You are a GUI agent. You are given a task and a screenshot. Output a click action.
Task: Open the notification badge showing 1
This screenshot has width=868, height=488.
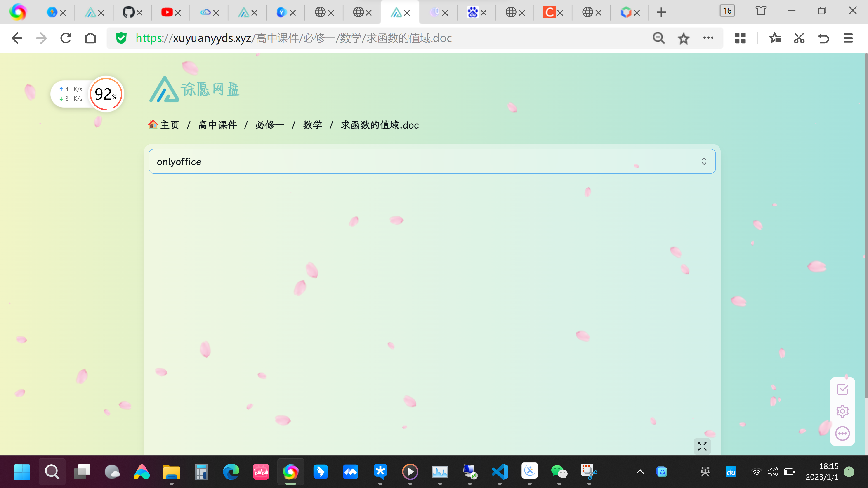(849, 472)
